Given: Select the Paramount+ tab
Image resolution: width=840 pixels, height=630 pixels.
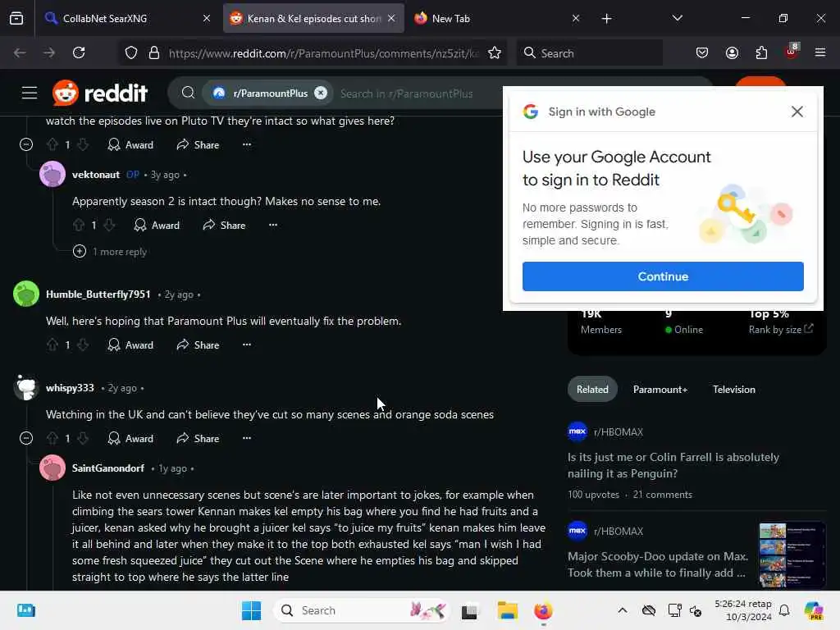Looking at the screenshot, I should (x=660, y=390).
